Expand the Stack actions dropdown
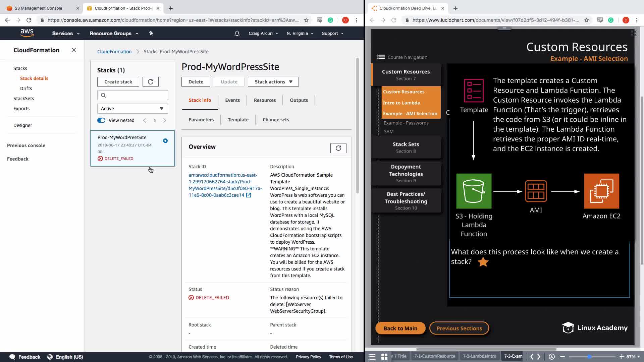644x362 pixels. tap(273, 82)
